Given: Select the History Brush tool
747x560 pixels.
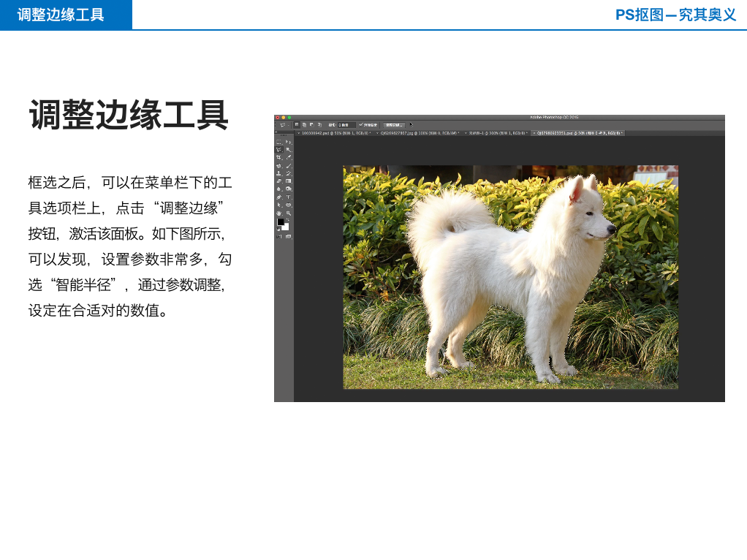Looking at the screenshot, I should [289, 173].
